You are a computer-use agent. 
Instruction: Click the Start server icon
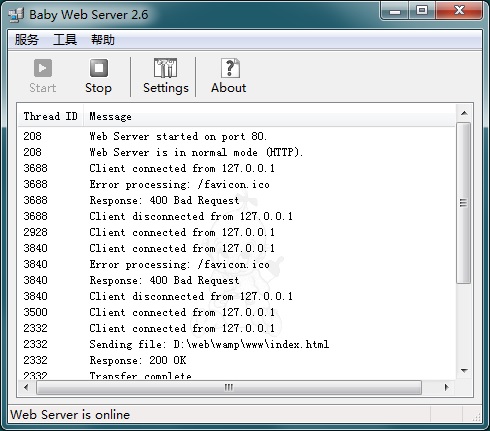[x=43, y=68]
